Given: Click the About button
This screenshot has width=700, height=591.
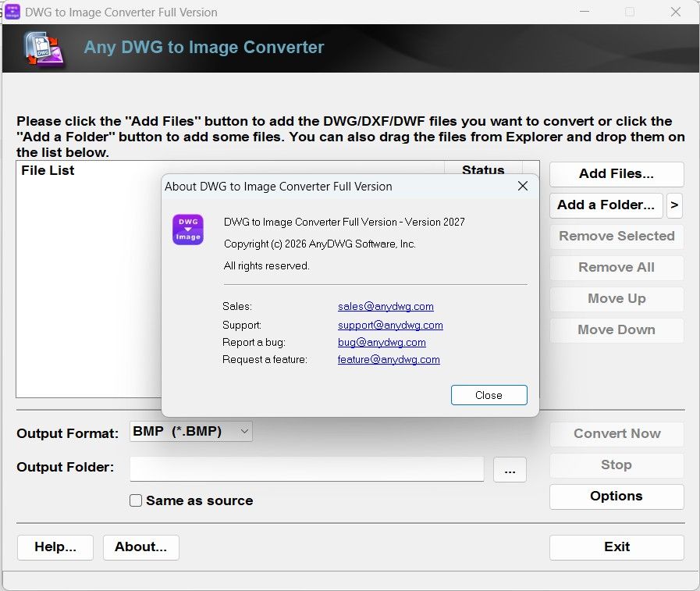Looking at the screenshot, I should [x=140, y=546].
